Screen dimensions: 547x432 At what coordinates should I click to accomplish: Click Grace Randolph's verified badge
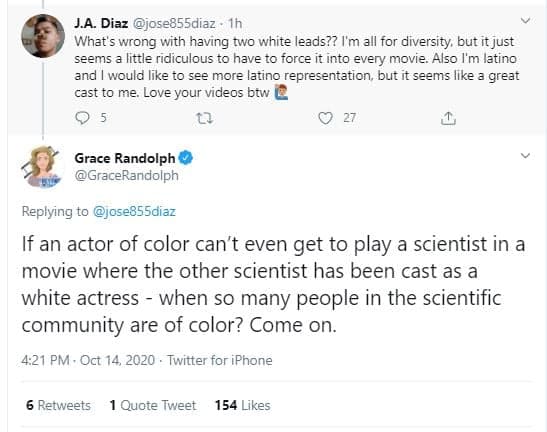coord(186,158)
